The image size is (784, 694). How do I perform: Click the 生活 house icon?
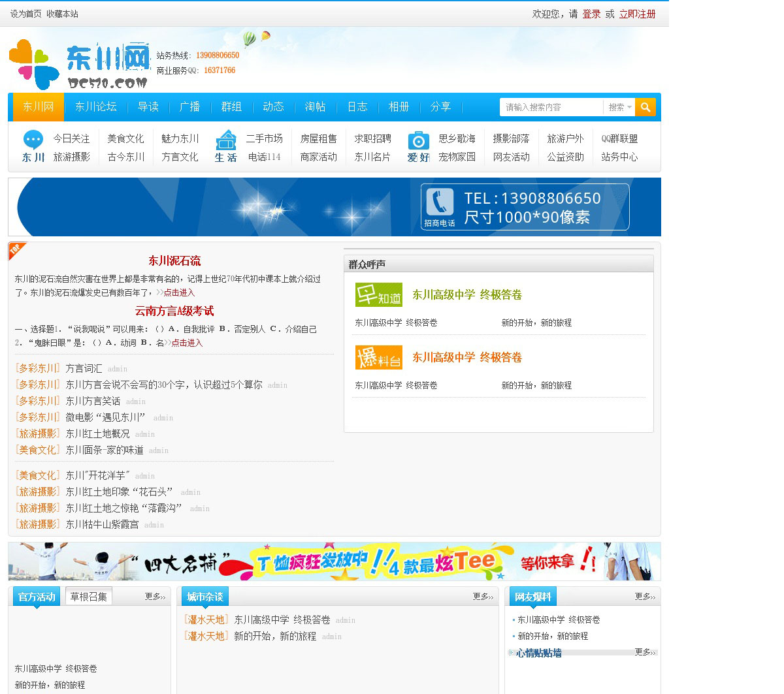(x=226, y=140)
